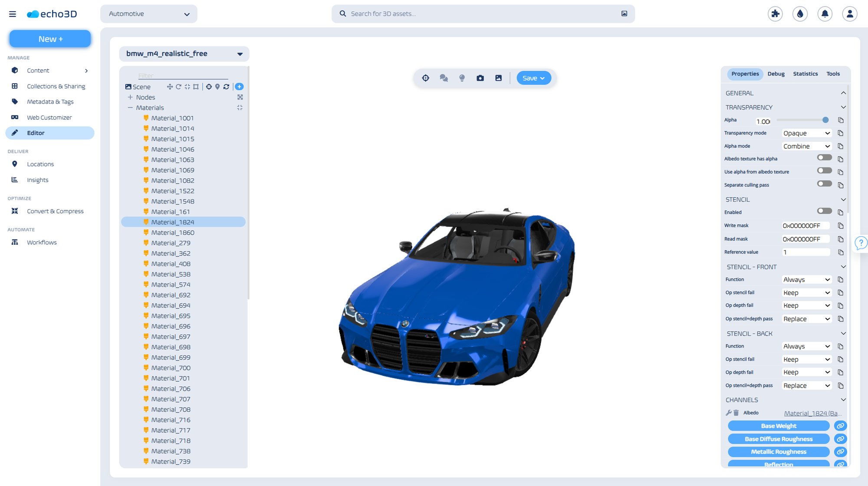The image size is (868, 486).
Task: Click the hamburger menu icon
Action: point(13,14)
